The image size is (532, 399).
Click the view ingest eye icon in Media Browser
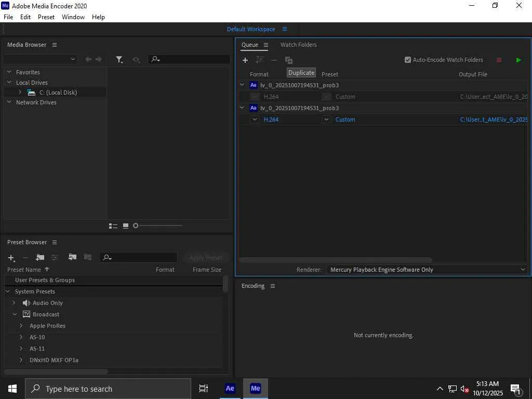[x=136, y=60]
